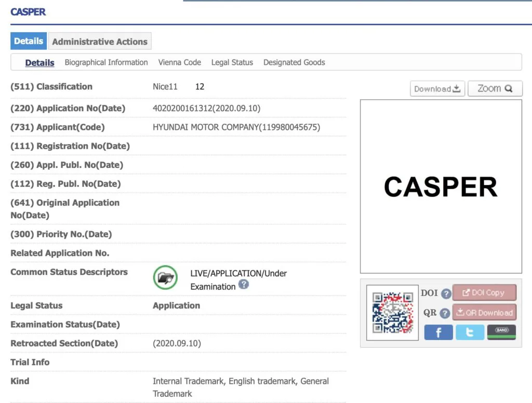Jump to Designated Goods section
The image size is (532, 403).
(294, 62)
